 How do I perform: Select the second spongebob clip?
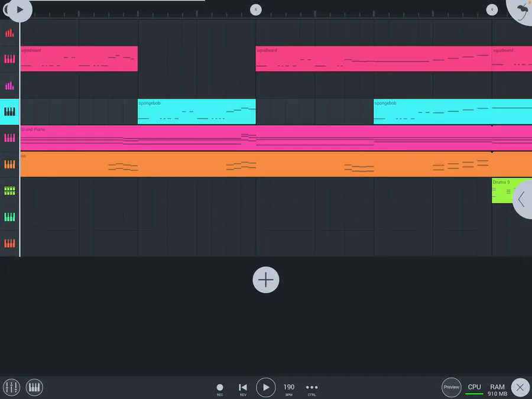pos(453,112)
